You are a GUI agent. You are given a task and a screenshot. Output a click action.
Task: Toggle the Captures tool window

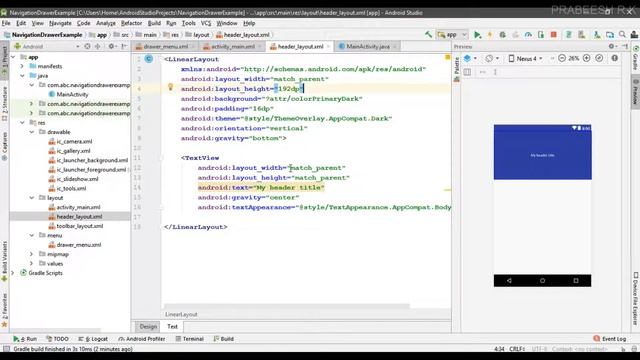pyautogui.click(x=4, y=145)
